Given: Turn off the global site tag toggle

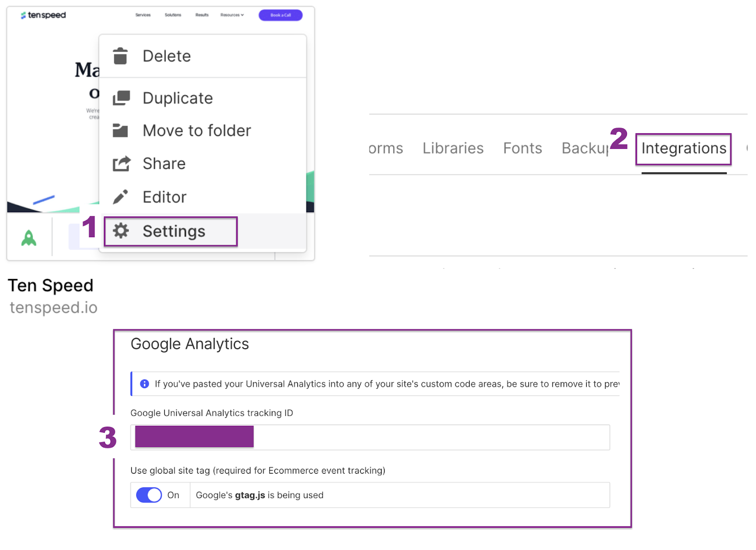Looking at the screenshot, I should 149,495.
